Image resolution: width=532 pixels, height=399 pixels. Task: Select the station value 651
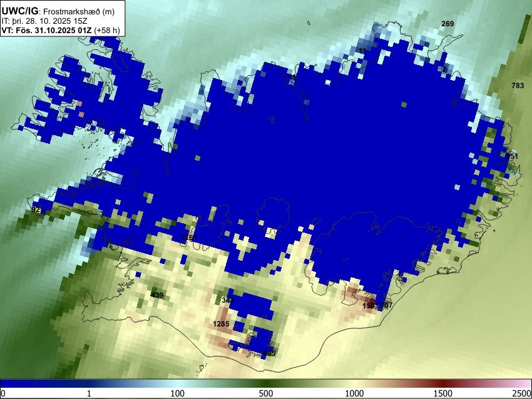coord(511,156)
